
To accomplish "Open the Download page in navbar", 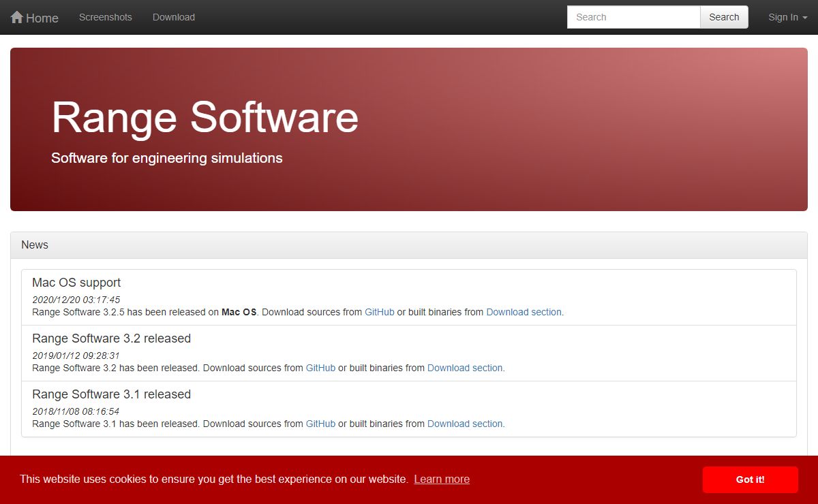I will [174, 17].
